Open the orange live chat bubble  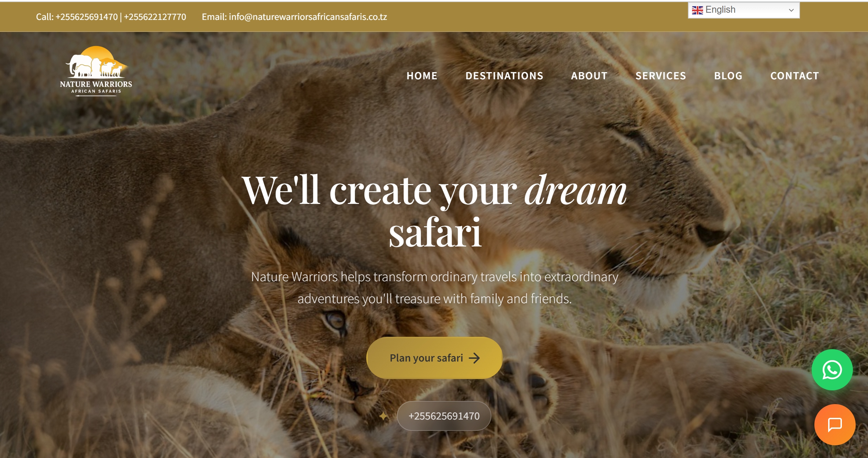(x=835, y=424)
